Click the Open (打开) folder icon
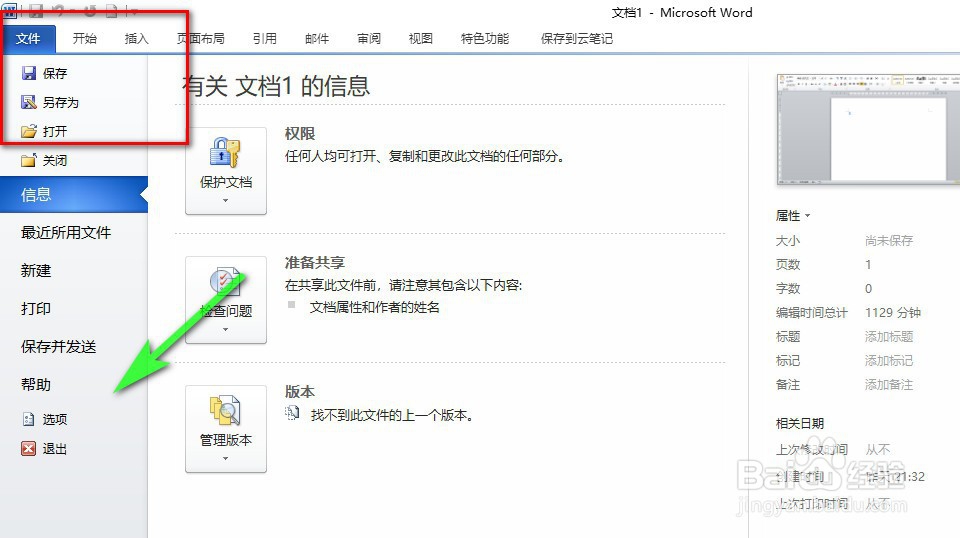The height and width of the screenshot is (538, 960). [29, 131]
